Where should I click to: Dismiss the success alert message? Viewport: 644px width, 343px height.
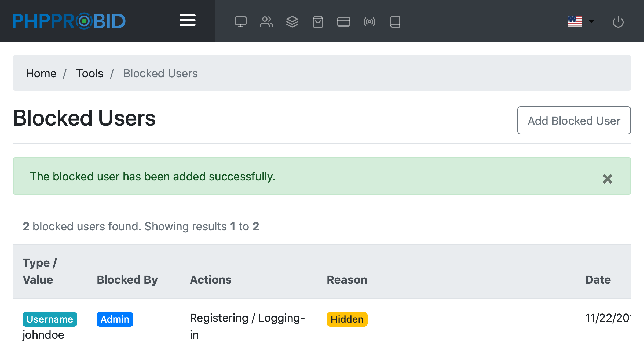coord(607,179)
